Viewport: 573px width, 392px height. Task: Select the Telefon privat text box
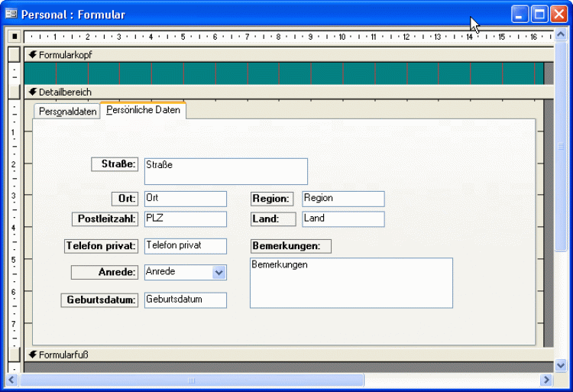185,246
